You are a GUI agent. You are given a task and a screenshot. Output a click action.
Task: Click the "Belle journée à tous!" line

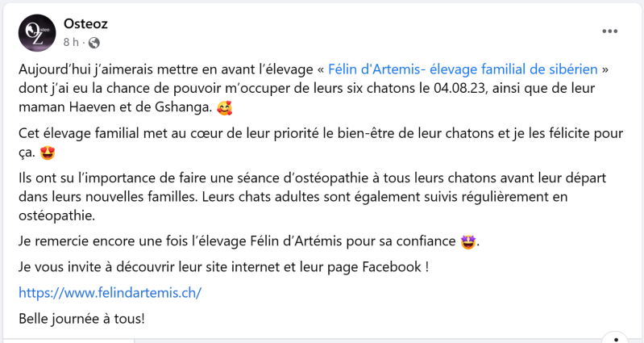pos(81,318)
